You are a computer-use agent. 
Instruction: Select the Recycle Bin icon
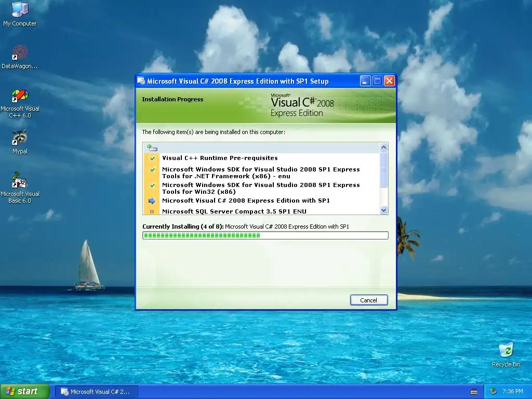(506, 355)
